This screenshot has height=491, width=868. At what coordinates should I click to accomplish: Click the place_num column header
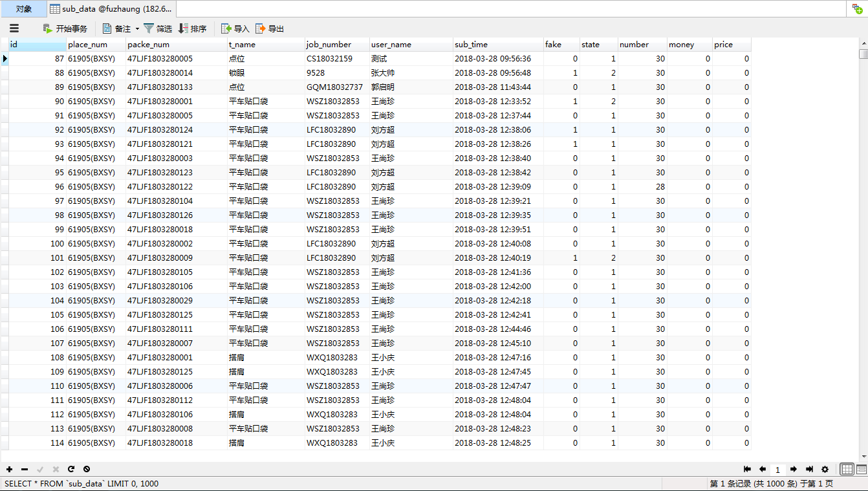click(96, 45)
